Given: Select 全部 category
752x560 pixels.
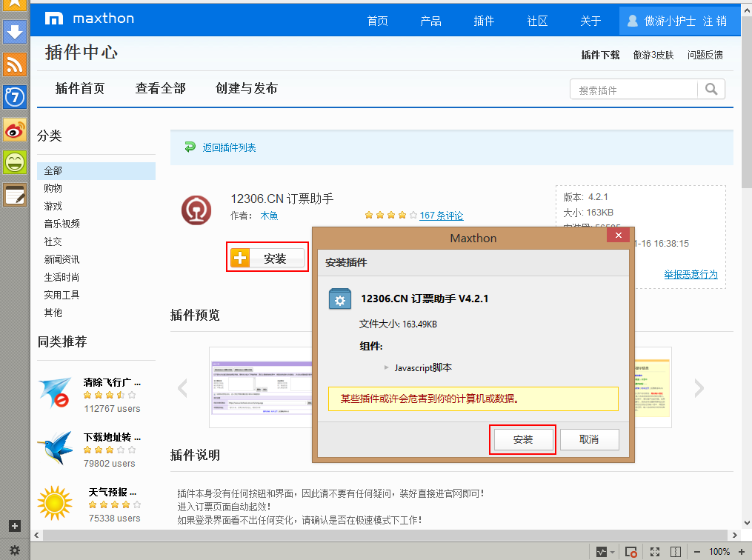Looking at the screenshot, I should 96,170.
